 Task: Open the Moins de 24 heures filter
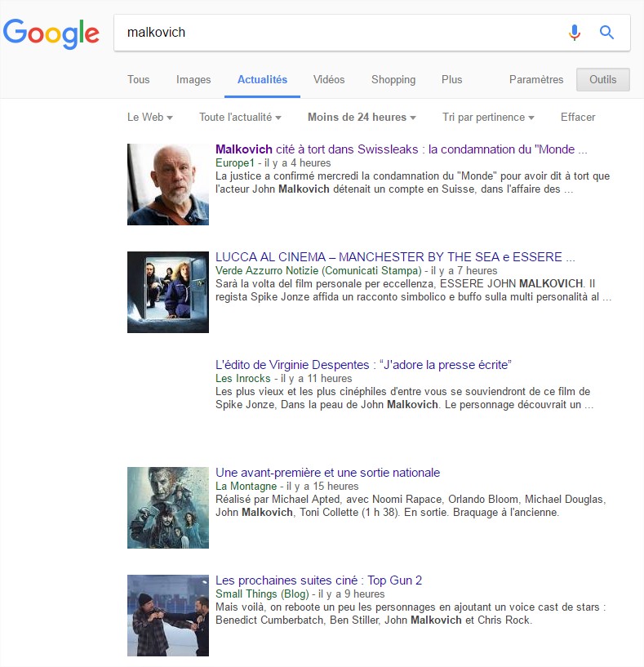(362, 117)
